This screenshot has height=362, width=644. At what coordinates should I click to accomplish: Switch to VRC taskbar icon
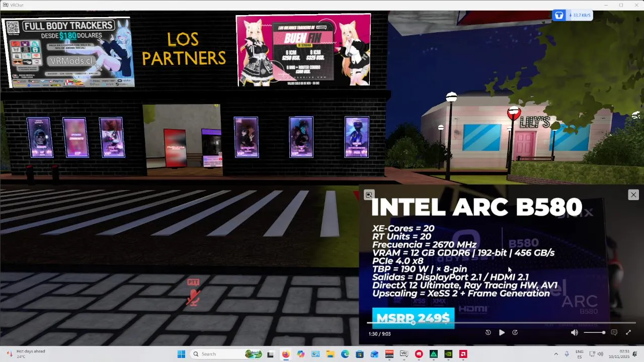tap(404, 354)
